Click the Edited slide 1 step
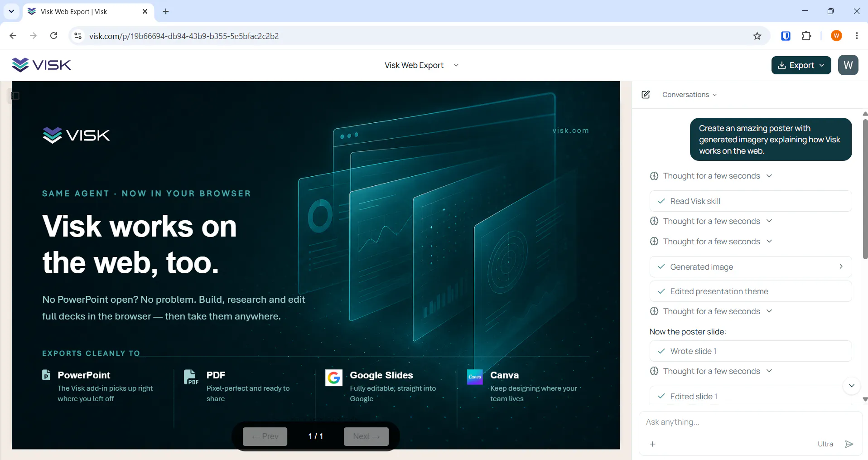The image size is (868, 460). point(750,396)
